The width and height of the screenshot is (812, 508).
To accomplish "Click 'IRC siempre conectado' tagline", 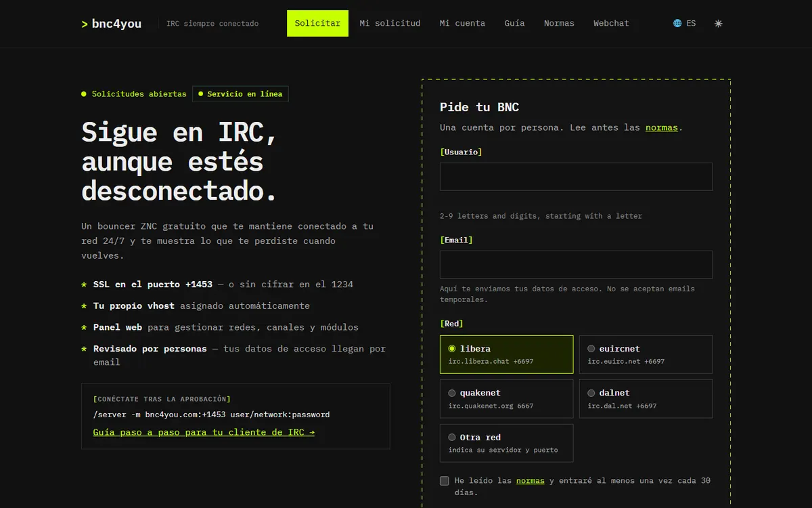I will [212, 24].
